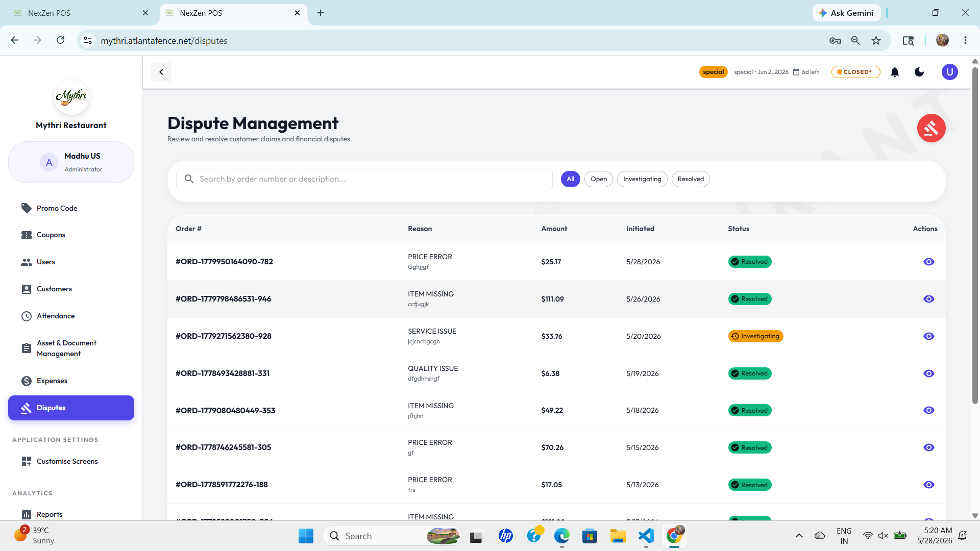The width and height of the screenshot is (980, 551).
Task: Collapse sidebar with the back chevron
Action: (161, 72)
